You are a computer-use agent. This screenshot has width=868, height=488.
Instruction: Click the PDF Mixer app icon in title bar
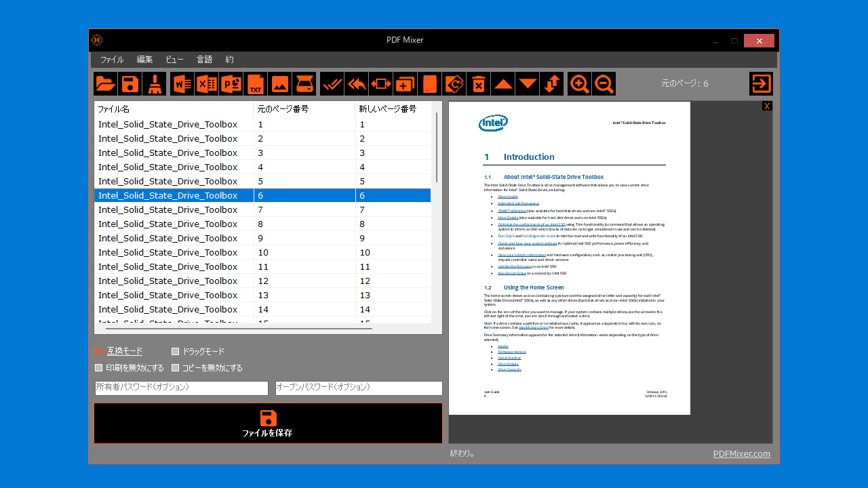(x=97, y=40)
